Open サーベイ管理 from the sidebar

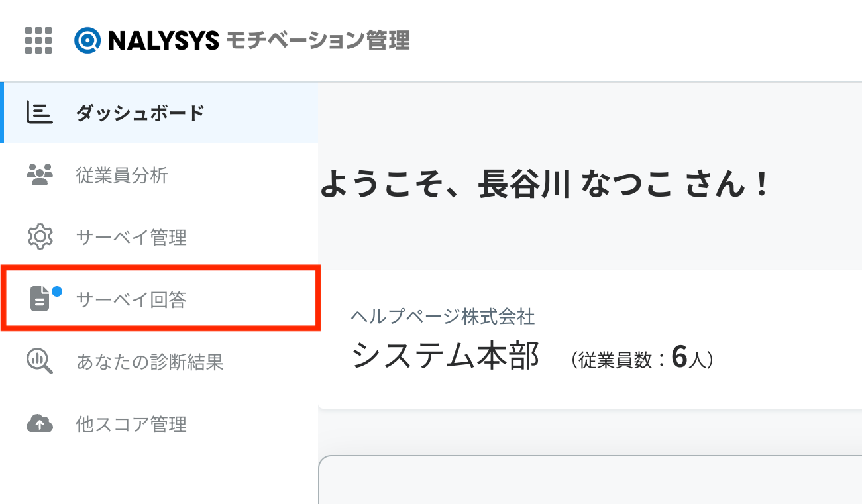click(159, 237)
